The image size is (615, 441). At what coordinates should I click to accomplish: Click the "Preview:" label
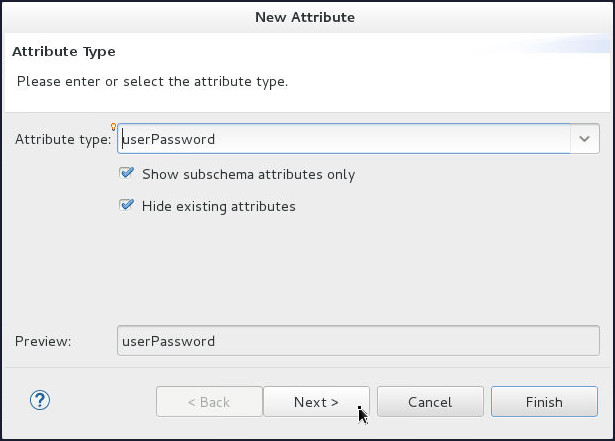pyautogui.click(x=43, y=341)
